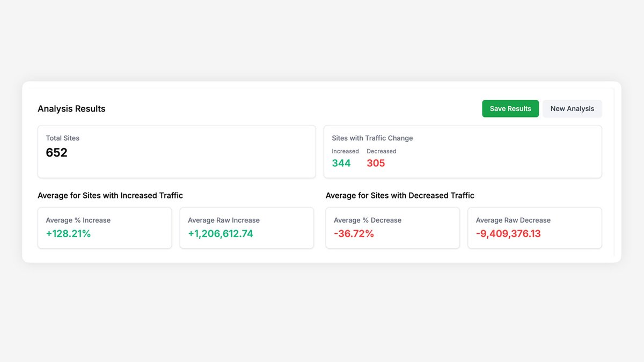Click the Increased count of 344
This screenshot has height=362, width=644.
[x=341, y=163]
